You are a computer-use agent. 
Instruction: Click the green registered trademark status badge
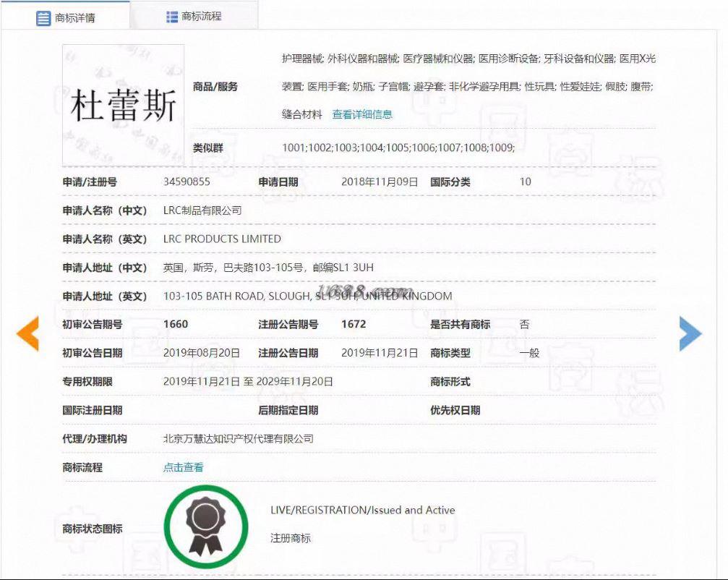coord(206,526)
